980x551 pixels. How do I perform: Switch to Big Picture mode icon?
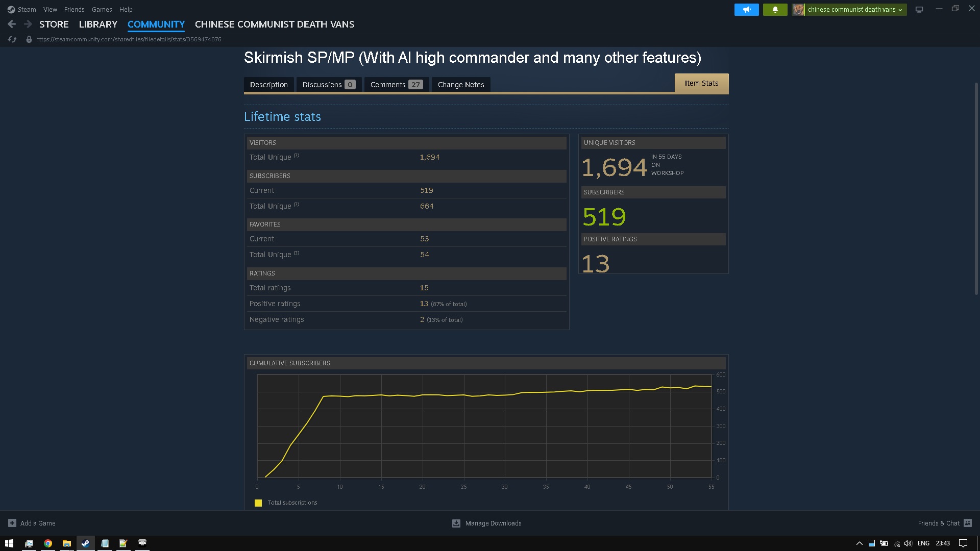[919, 10]
